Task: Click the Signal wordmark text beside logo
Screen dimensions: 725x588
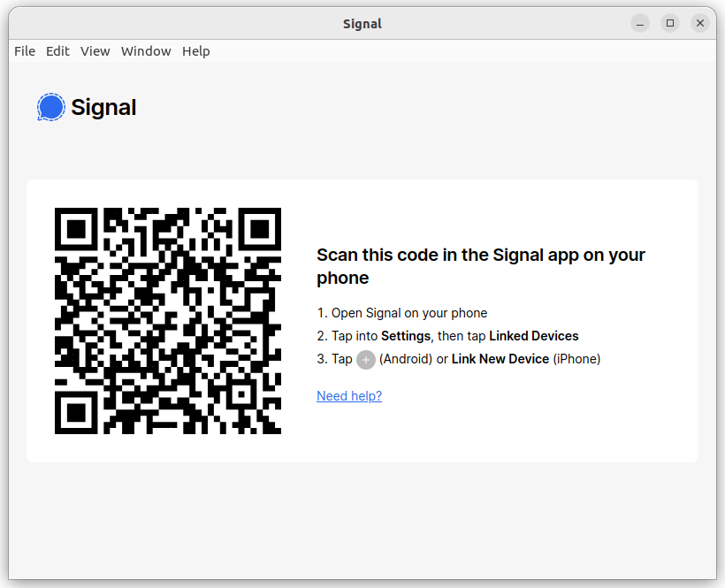Action: point(103,108)
